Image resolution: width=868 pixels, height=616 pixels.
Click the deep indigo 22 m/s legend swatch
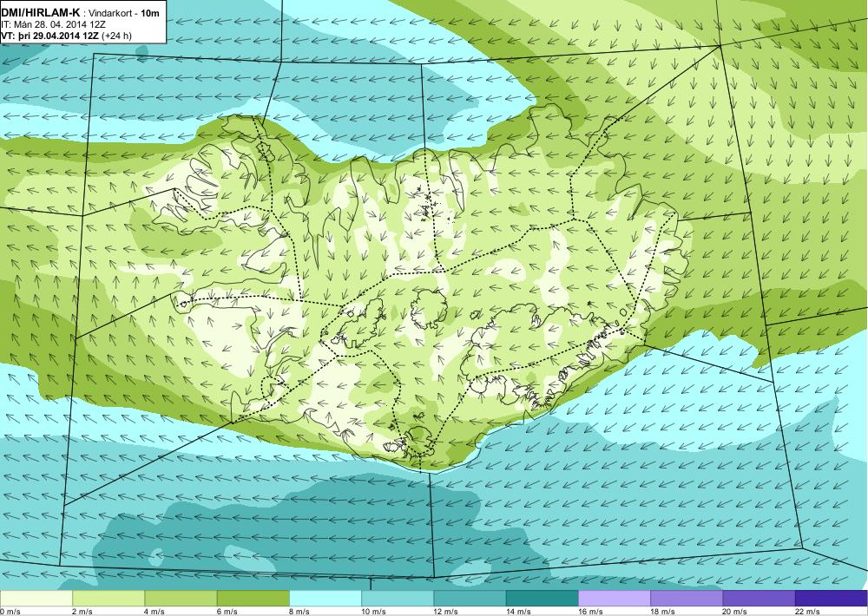tap(832, 598)
